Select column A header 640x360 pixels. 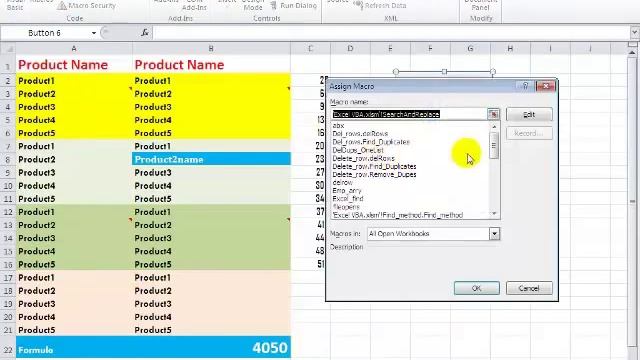(x=74, y=49)
